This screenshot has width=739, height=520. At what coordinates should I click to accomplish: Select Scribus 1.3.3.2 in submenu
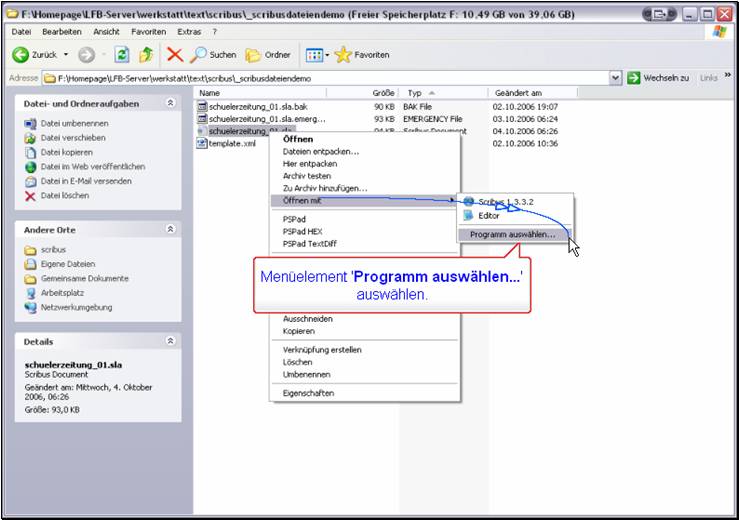(x=515, y=202)
